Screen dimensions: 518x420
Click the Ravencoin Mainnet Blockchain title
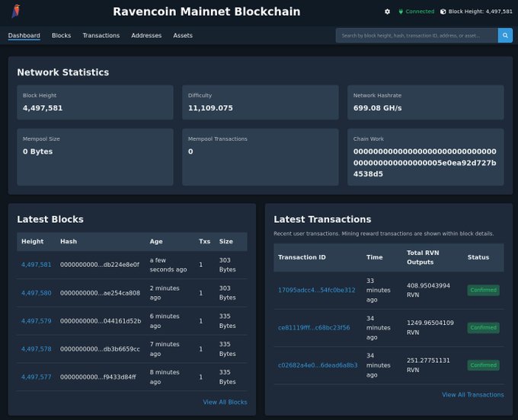(206, 11)
